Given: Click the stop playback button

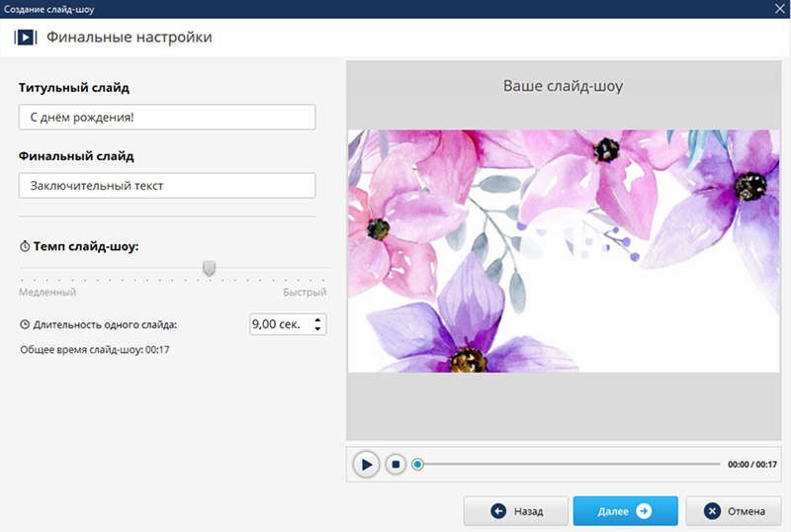Looking at the screenshot, I should (395, 464).
